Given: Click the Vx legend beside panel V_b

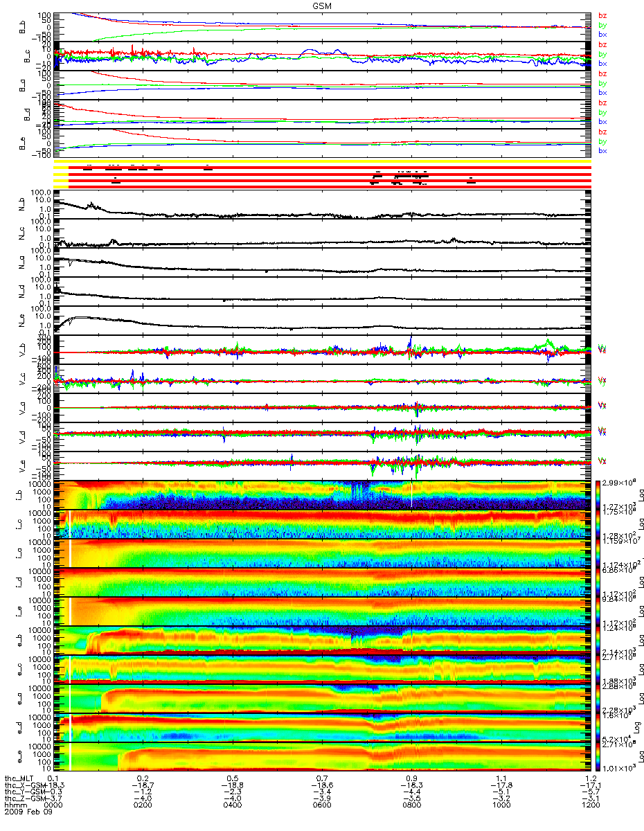Looking at the screenshot, I should [x=602, y=348].
